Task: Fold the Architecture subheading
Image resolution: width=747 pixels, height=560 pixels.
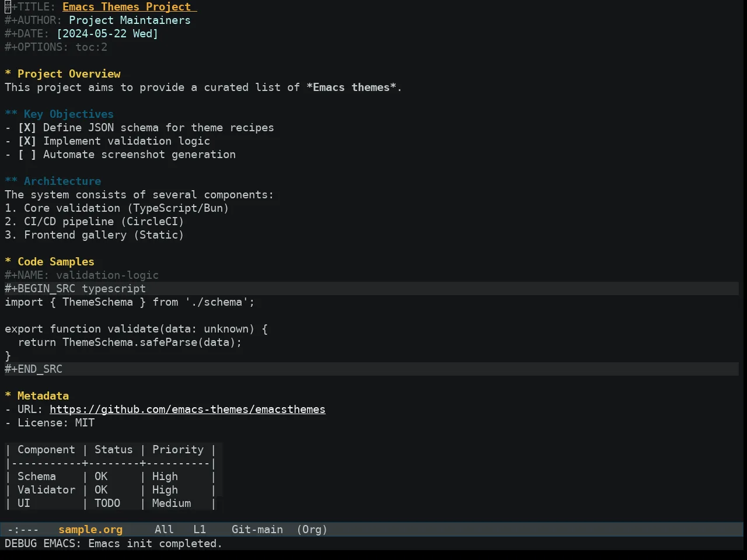Action: (x=53, y=181)
